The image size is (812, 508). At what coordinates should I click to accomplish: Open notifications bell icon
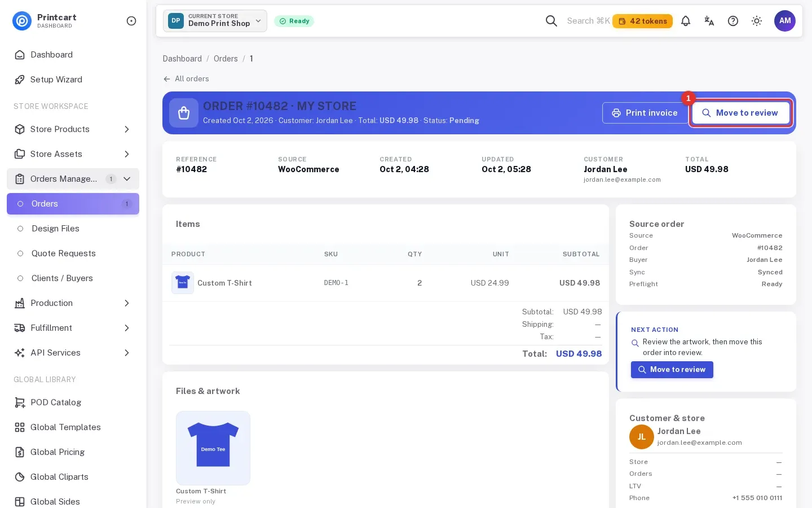tap(686, 21)
